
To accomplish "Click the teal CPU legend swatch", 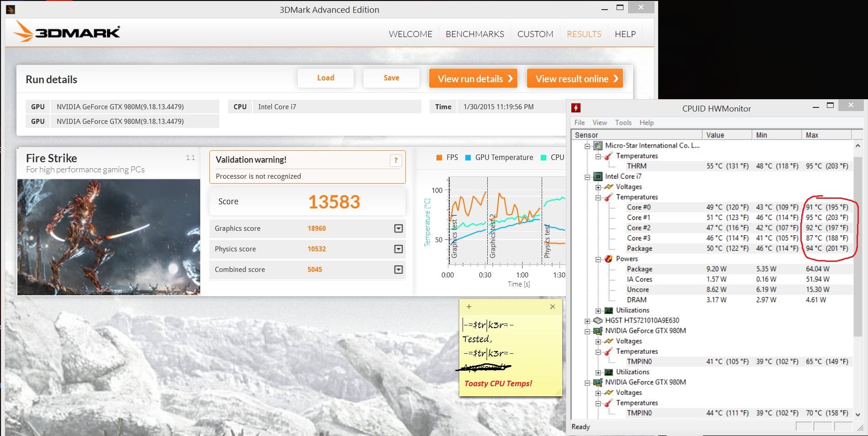I will click(543, 158).
